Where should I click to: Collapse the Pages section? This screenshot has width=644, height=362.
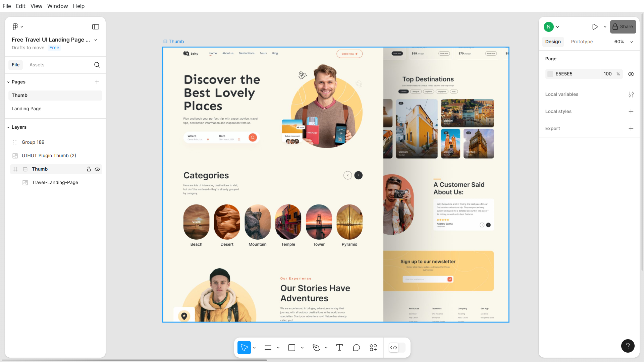pyautogui.click(x=8, y=82)
